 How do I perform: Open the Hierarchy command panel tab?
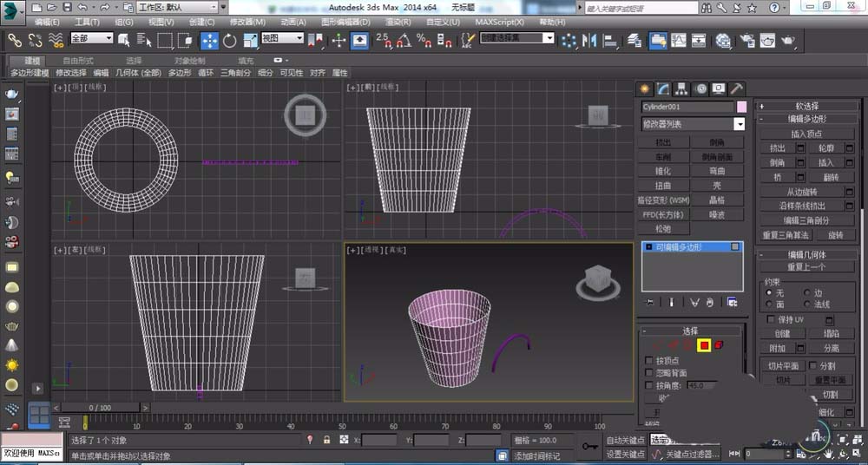pyautogui.click(x=681, y=88)
